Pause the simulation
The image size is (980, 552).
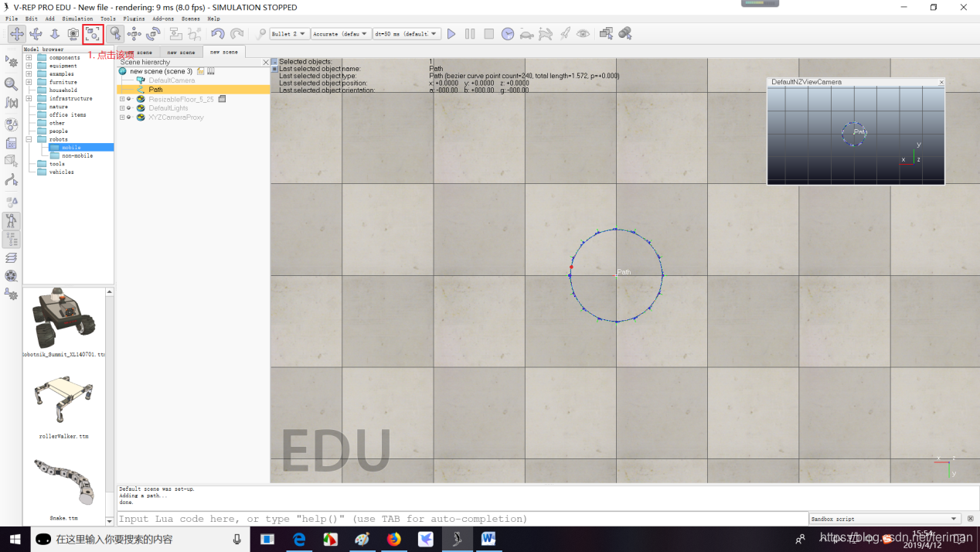pyautogui.click(x=470, y=34)
